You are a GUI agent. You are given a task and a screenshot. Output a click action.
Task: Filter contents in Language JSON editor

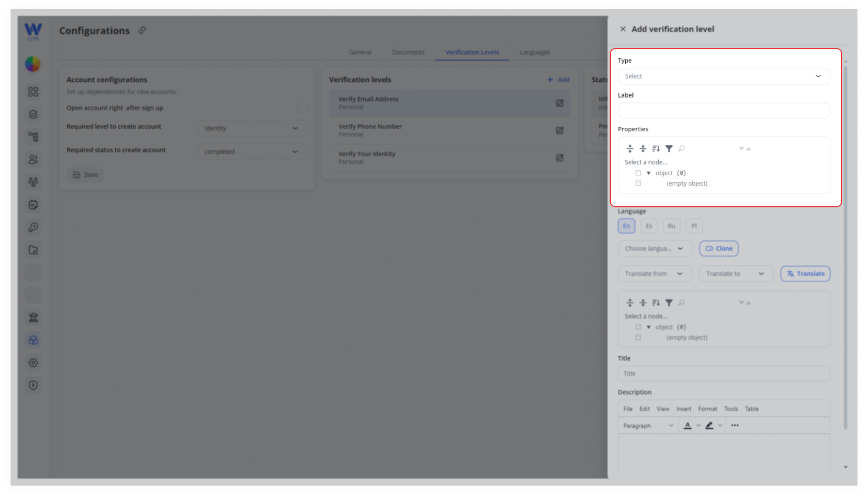(x=669, y=303)
